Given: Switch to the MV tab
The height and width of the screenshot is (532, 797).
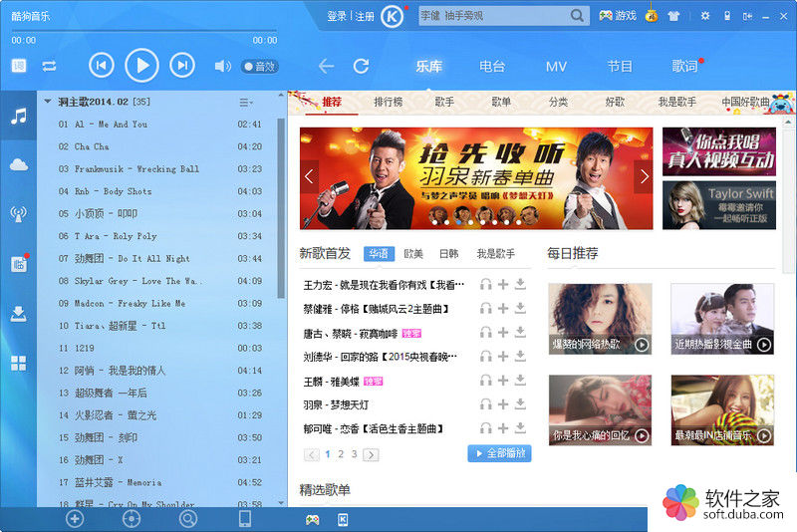Looking at the screenshot, I should tap(556, 67).
